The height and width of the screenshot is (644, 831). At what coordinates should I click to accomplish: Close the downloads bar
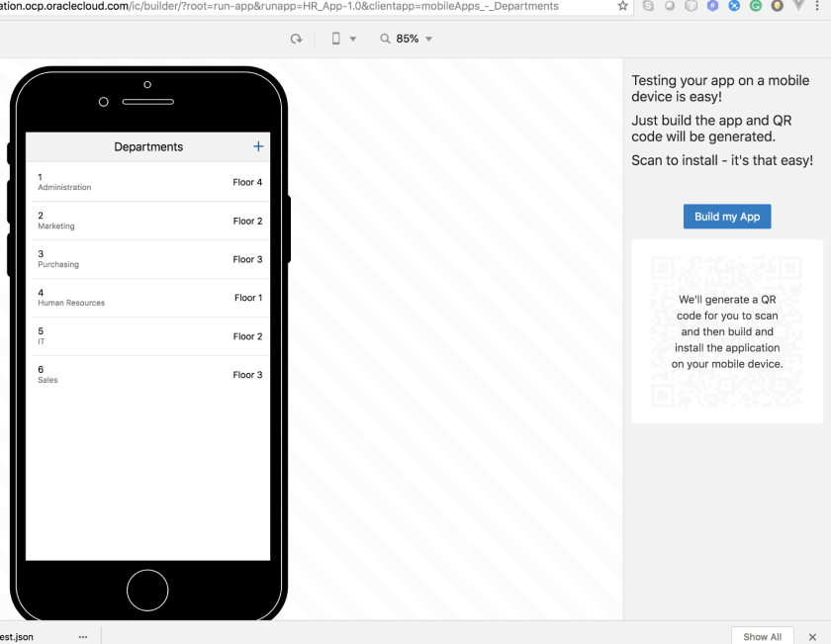812,637
